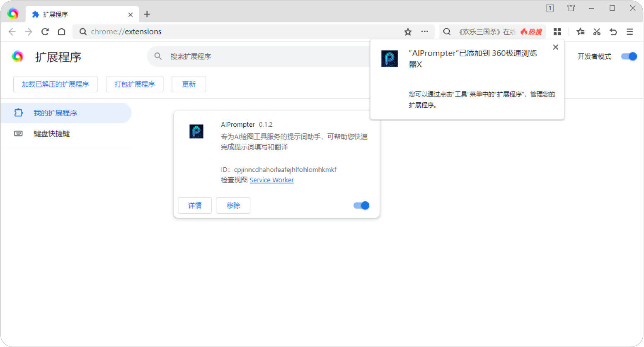
Task: Maximize the browser window
Action: (612, 8)
